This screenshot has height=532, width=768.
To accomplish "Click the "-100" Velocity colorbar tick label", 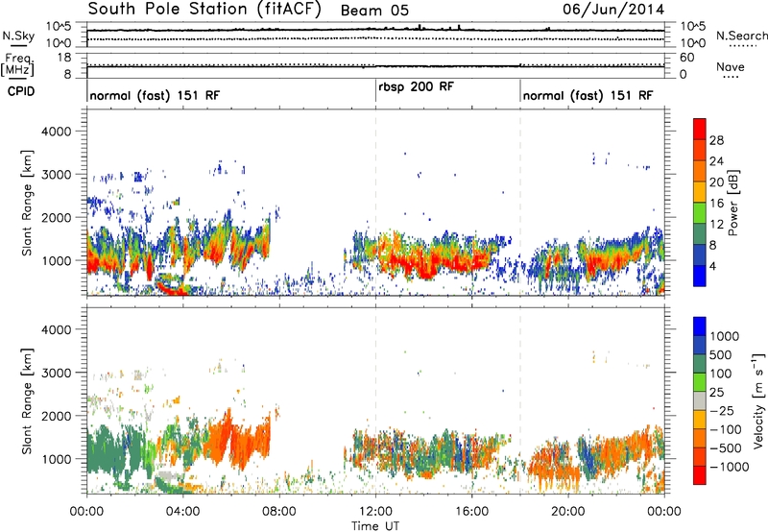I will (726, 429).
